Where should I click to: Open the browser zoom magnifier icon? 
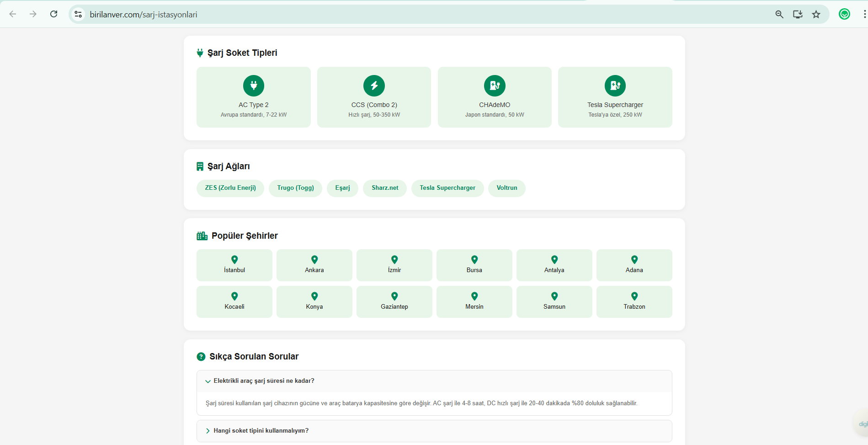(x=779, y=14)
